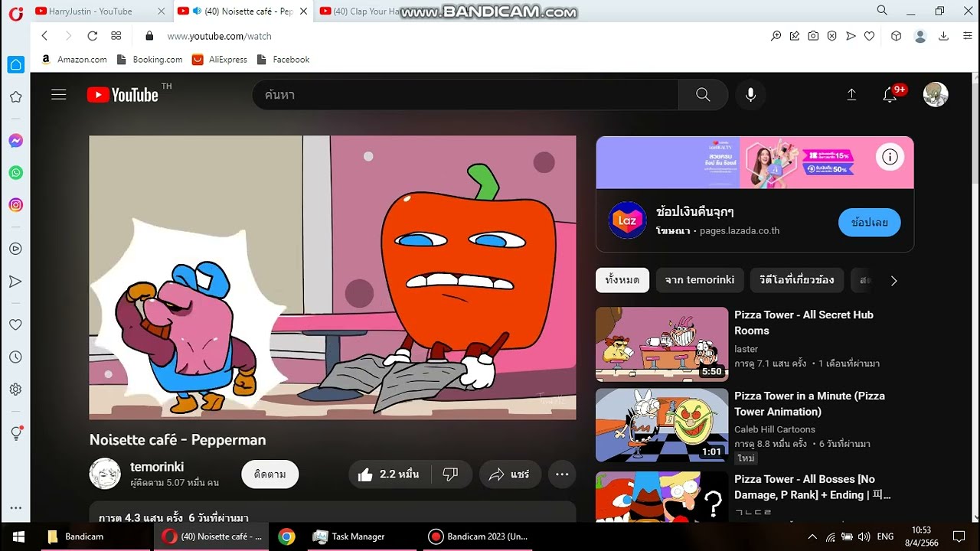
Task: Go to YouTube home via the logo
Action: (122, 95)
